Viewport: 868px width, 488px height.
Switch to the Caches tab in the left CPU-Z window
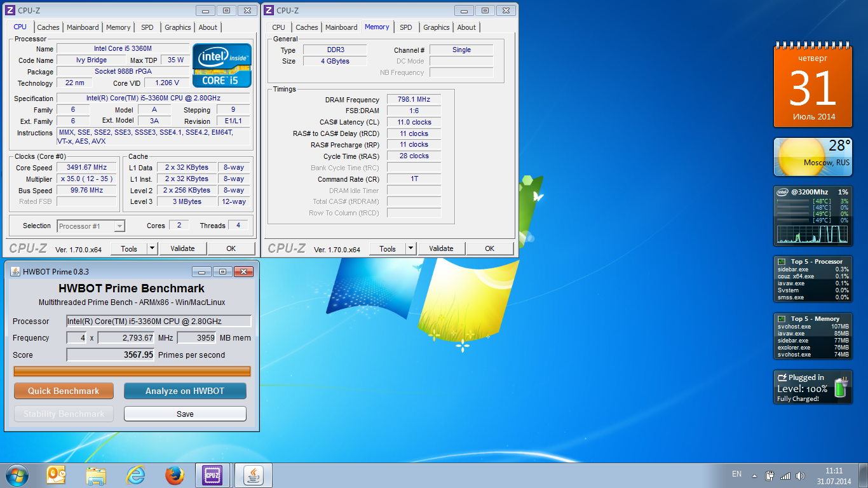point(48,27)
